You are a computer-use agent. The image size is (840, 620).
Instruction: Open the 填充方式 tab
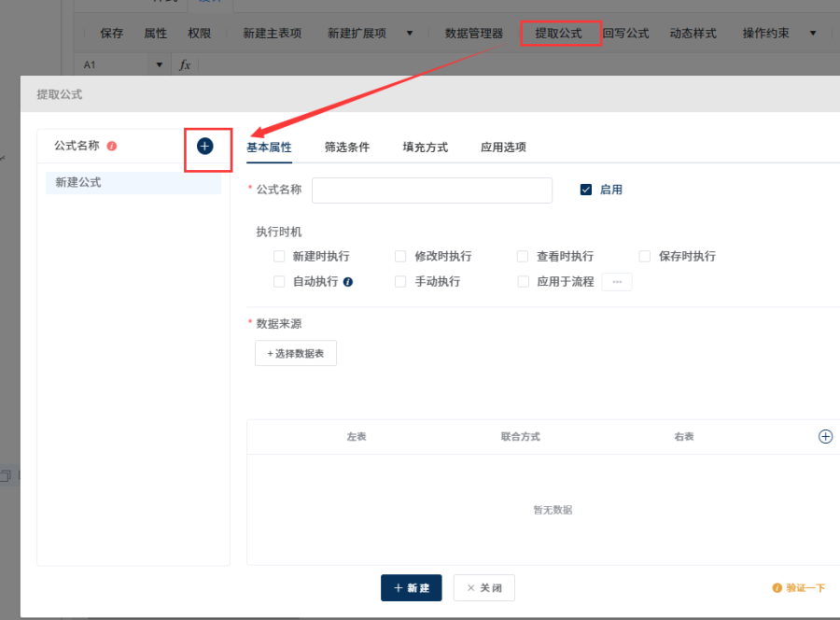tap(426, 147)
